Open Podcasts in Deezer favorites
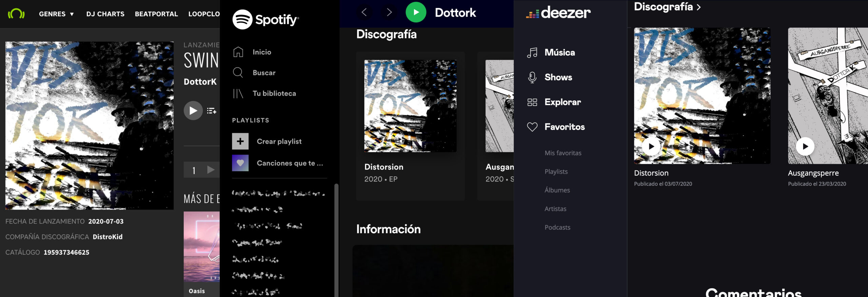The width and height of the screenshot is (868, 297). (x=557, y=227)
